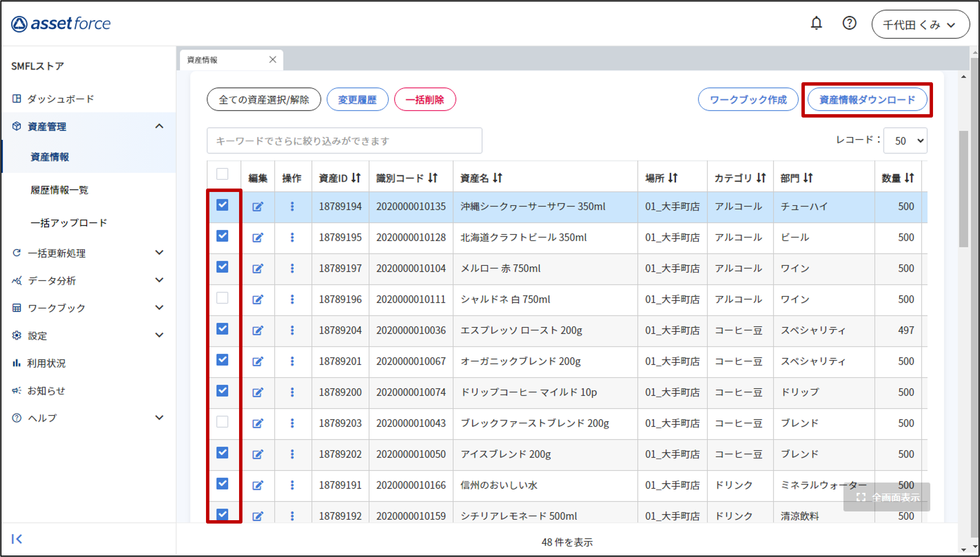Open three-dot menu for ドリップコーヒー マイルド row
Image resolution: width=980 pixels, height=557 pixels.
point(292,392)
